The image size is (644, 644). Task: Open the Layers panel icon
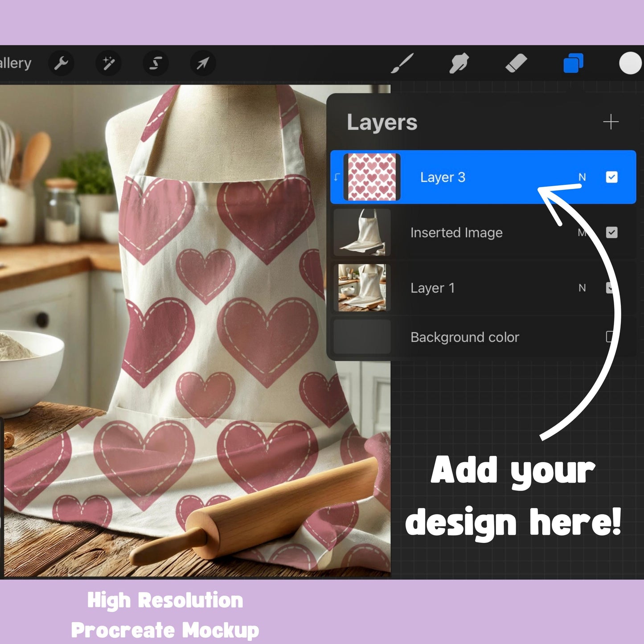[x=574, y=63]
